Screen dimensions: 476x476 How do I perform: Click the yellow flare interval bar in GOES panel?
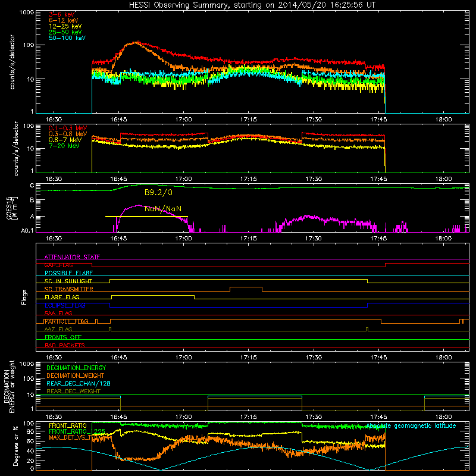coord(146,217)
